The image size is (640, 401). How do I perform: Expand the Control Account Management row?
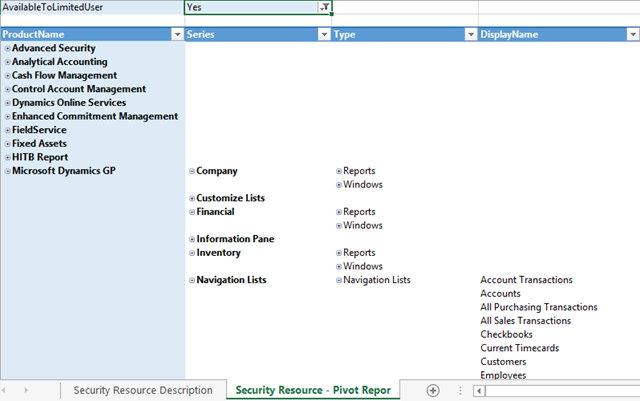7,89
